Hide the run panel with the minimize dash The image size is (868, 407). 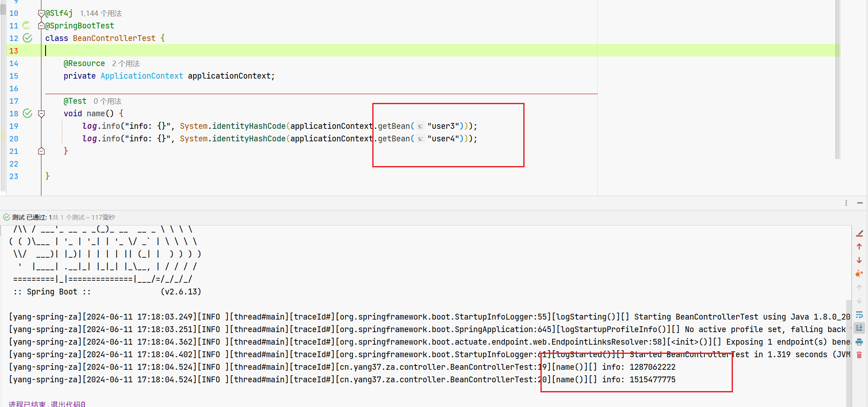[860, 203]
